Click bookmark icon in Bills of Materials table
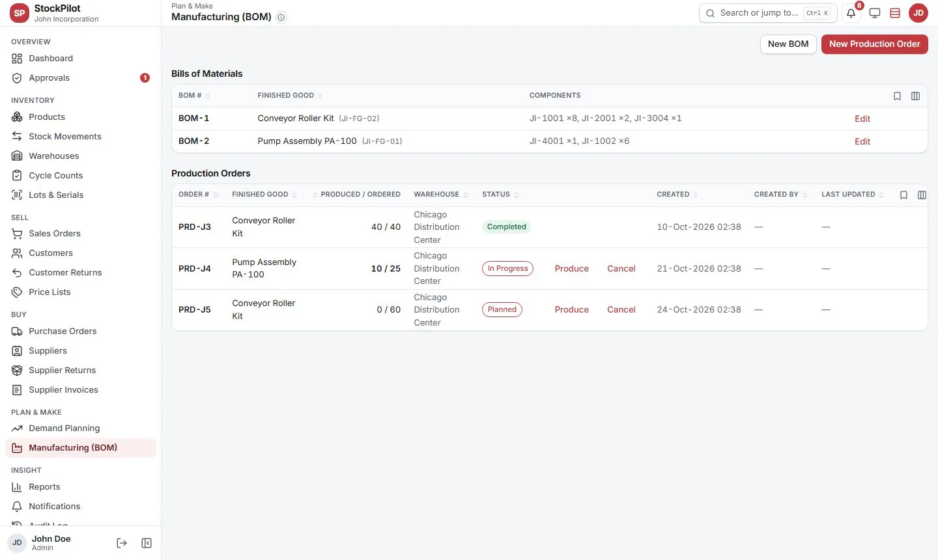The height and width of the screenshot is (560, 938). (897, 96)
